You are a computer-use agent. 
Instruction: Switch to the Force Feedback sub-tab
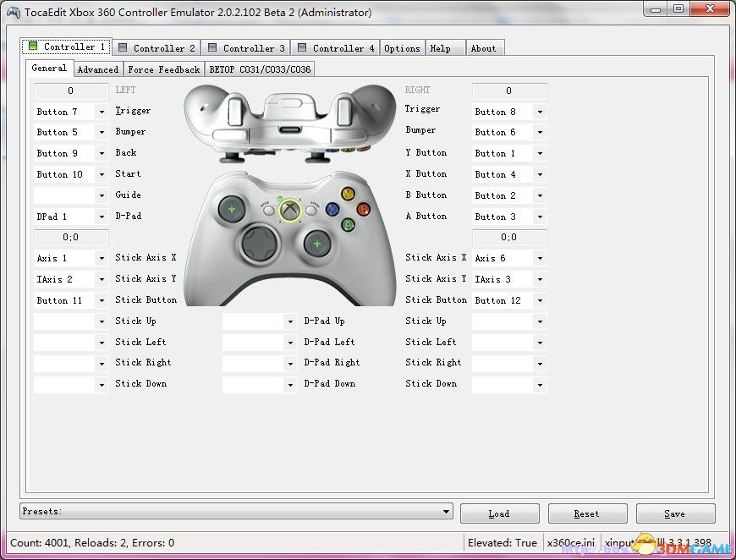click(x=164, y=69)
